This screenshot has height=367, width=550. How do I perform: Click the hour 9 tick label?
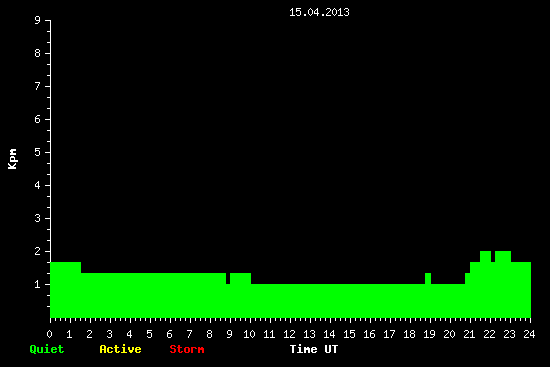pyautogui.click(x=229, y=334)
